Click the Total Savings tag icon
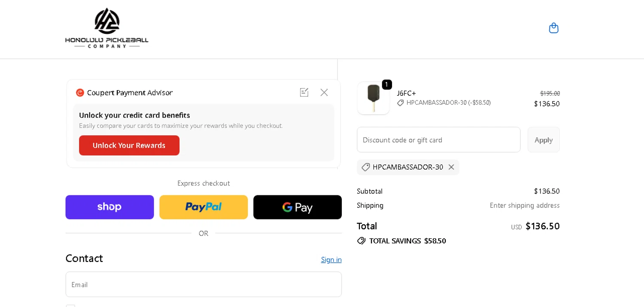644x307 pixels. tap(361, 241)
